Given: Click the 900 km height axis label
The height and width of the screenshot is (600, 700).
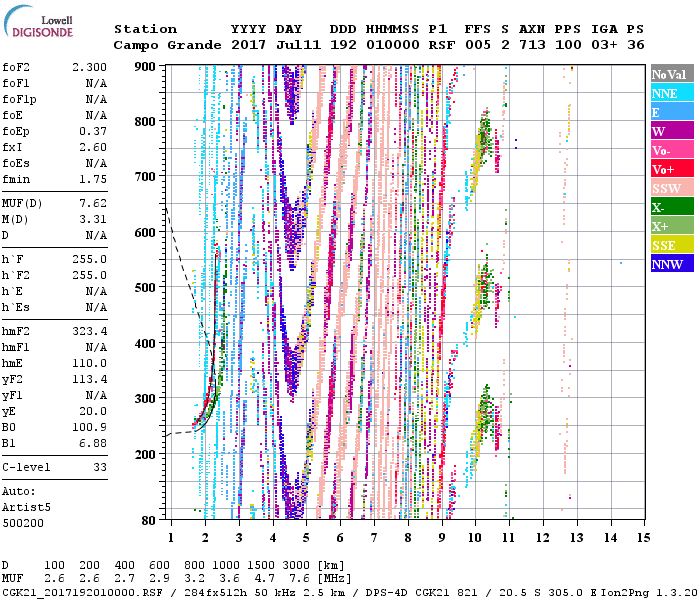Looking at the screenshot, I should tap(146, 67).
